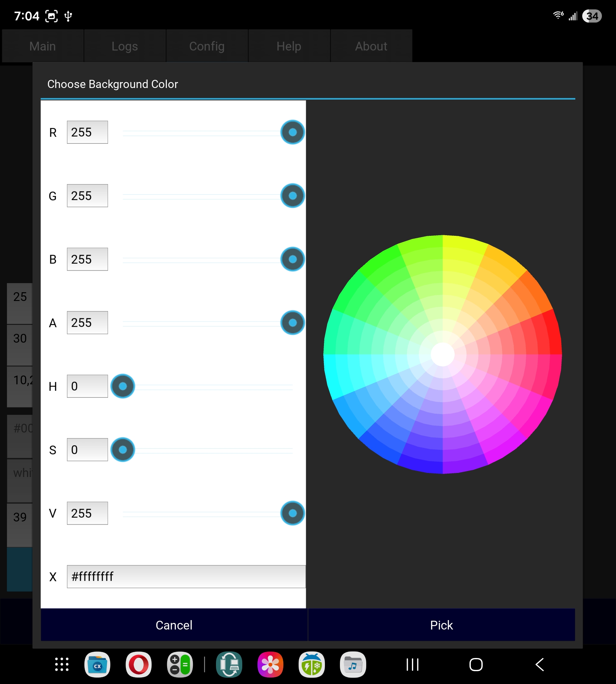The height and width of the screenshot is (684, 616).
Task: Tap the S saturation slider thumb
Action: click(x=123, y=449)
